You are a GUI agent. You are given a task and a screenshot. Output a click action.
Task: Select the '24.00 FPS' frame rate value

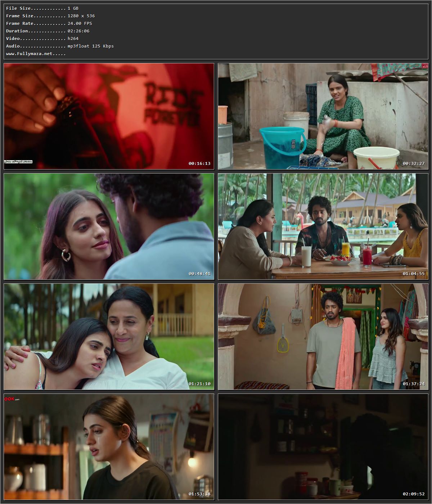pos(80,23)
